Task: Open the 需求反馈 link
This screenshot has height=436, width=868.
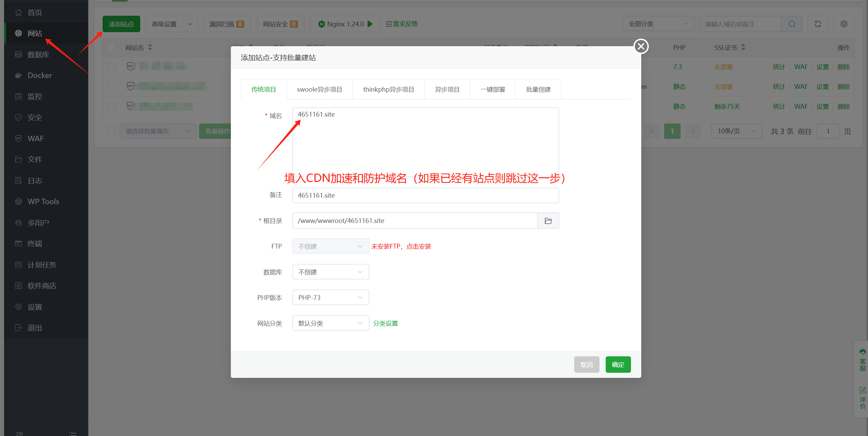Action: (402, 24)
